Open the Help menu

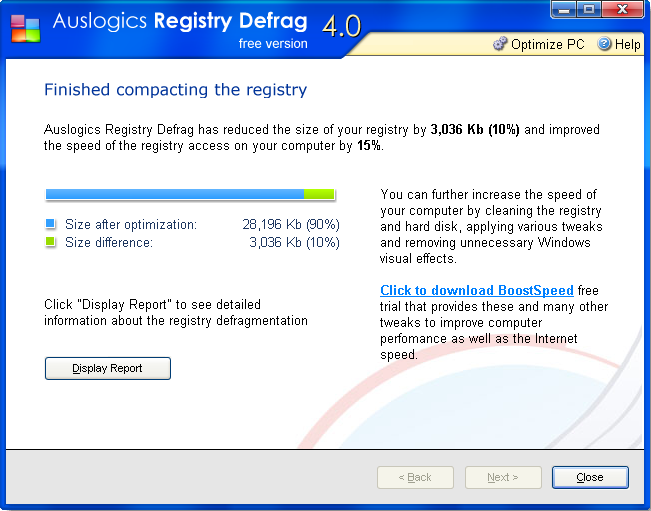tap(619, 44)
